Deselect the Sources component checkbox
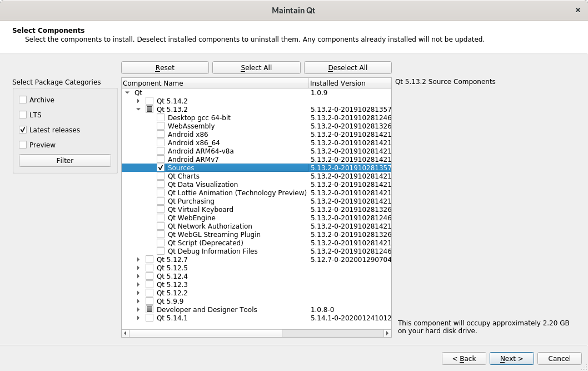 [x=161, y=167]
